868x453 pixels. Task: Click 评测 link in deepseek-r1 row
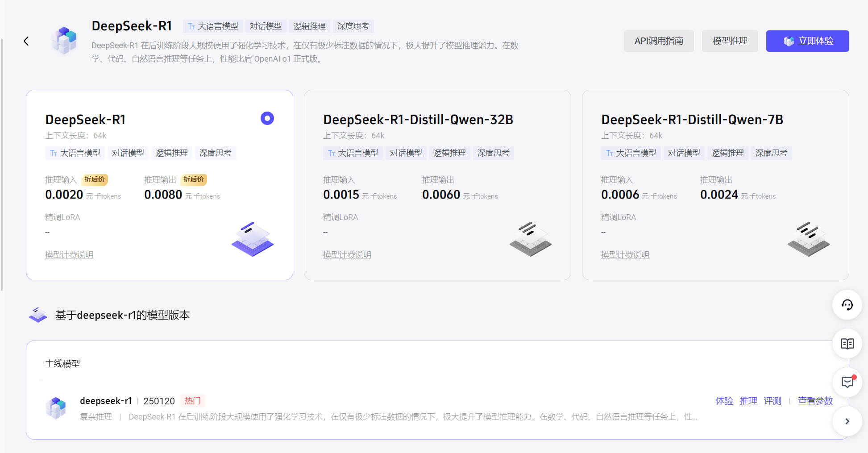[x=772, y=401]
